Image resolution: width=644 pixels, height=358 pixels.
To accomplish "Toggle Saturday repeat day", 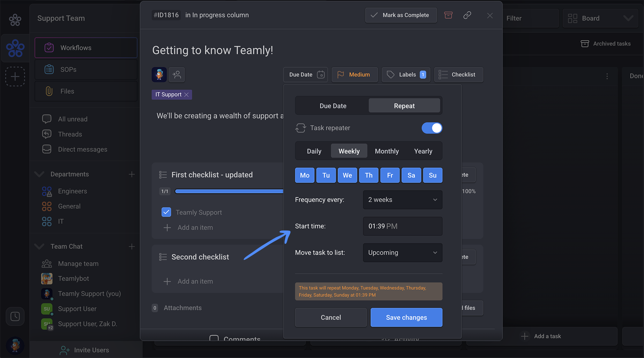I will tap(411, 175).
